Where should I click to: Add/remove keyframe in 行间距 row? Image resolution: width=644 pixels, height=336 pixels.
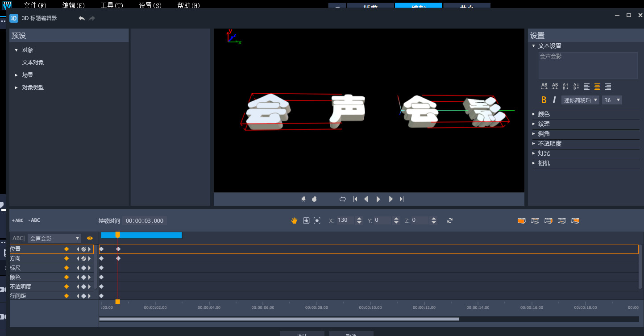coord(83,296)
